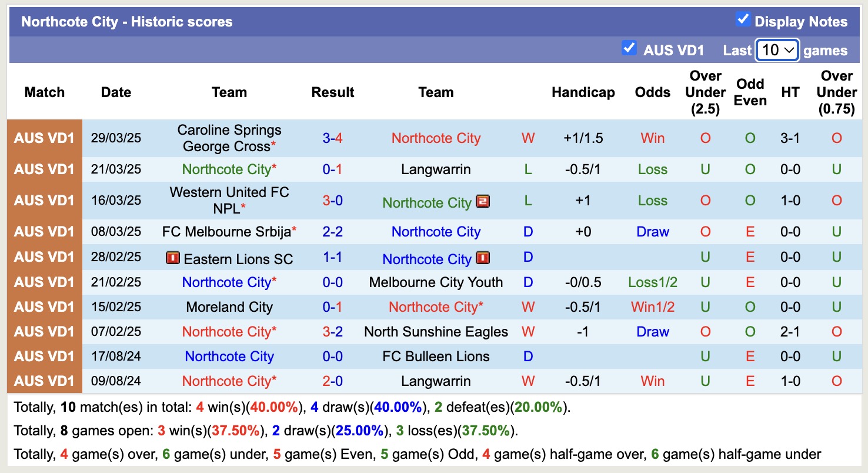The width and height of the screenshot is (868, 473).
Task: Click the AUS VD1 badge beside the Moreland City match
Action: point(44,307)
